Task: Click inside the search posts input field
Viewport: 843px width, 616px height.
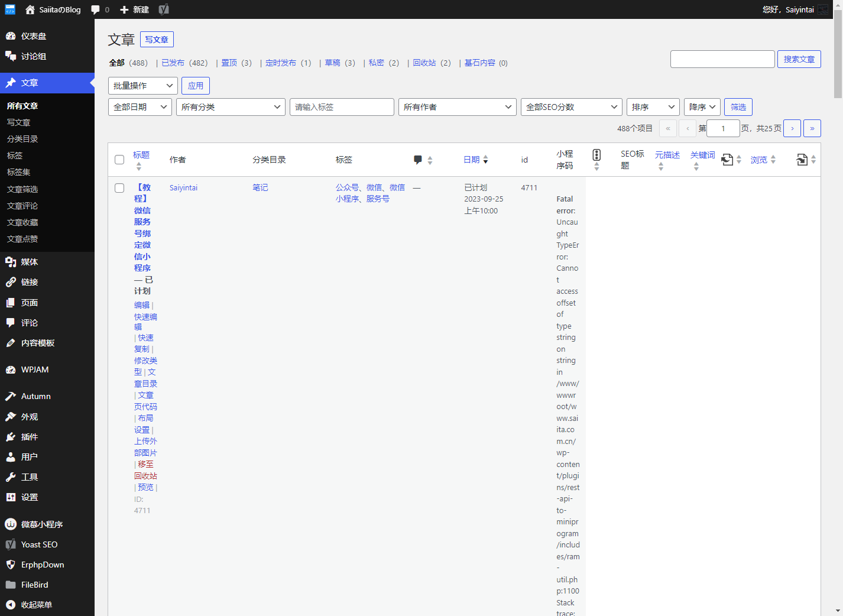Action: click(722, 59)
